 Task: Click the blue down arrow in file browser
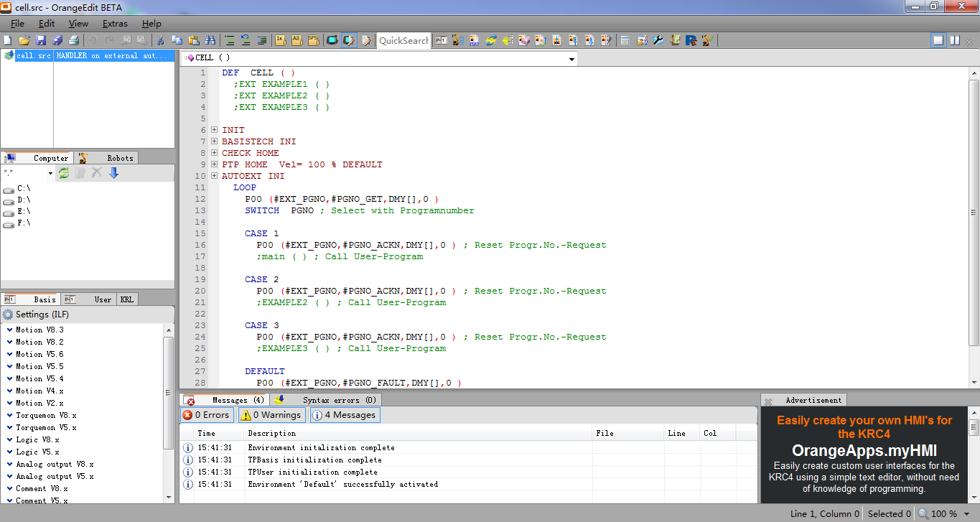pyautogui.click(x=113, y=173)
